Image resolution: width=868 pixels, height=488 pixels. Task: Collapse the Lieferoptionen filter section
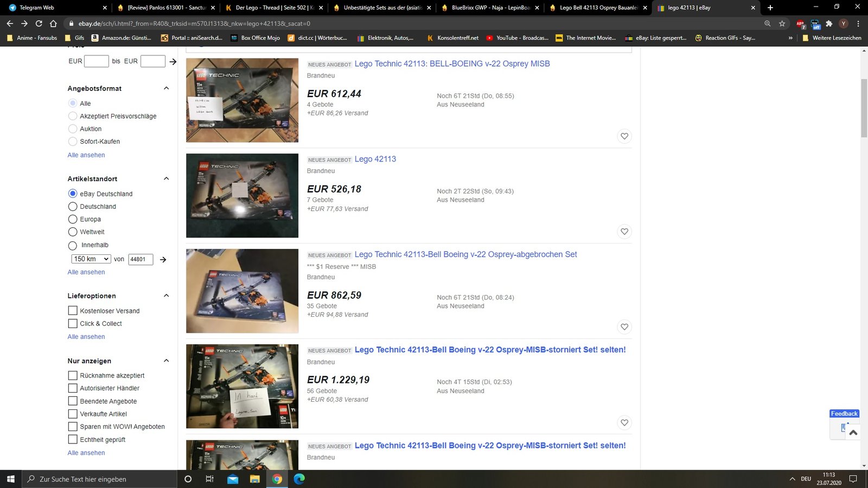(x=167, y=296)
